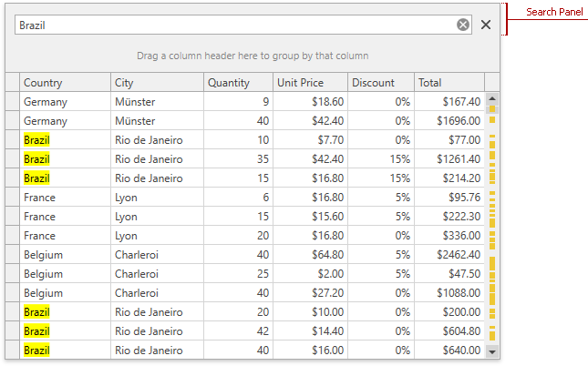
Task: Click the group panel drag area
Action: click(253, 56)
